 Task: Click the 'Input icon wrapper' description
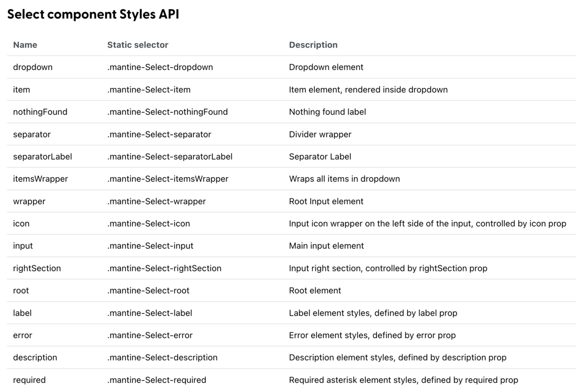428,224
